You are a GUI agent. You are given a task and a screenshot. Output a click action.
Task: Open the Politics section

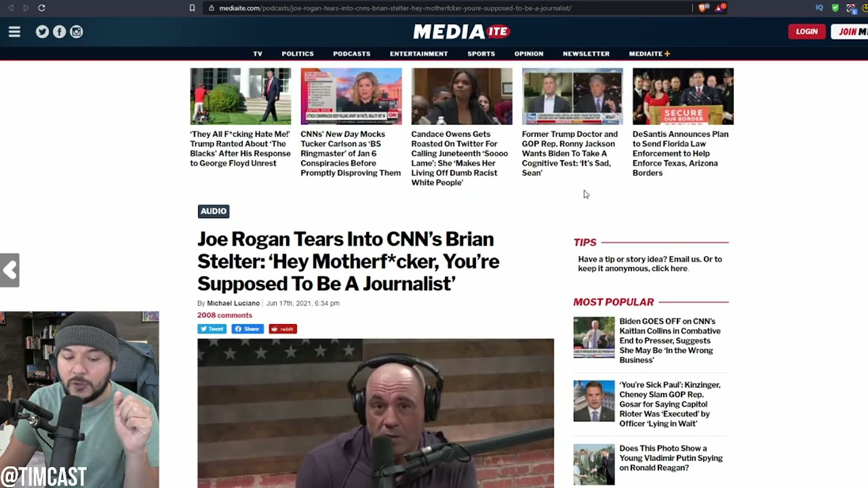pyautogui.click(x=298, y=54)
